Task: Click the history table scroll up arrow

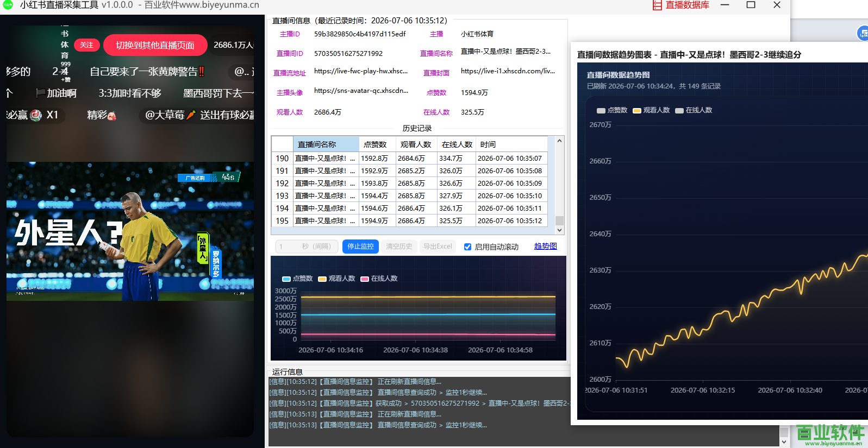Action: coord(559,141)
